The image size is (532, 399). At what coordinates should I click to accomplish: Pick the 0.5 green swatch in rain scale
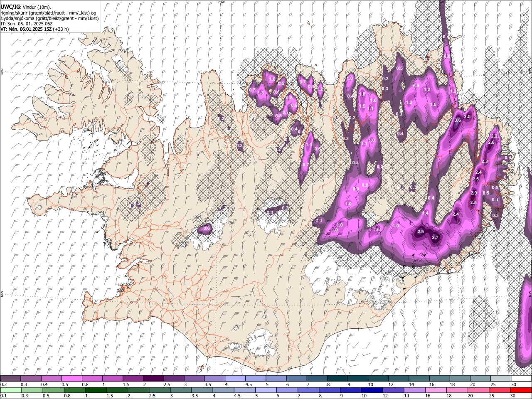(x=53, y=390)
